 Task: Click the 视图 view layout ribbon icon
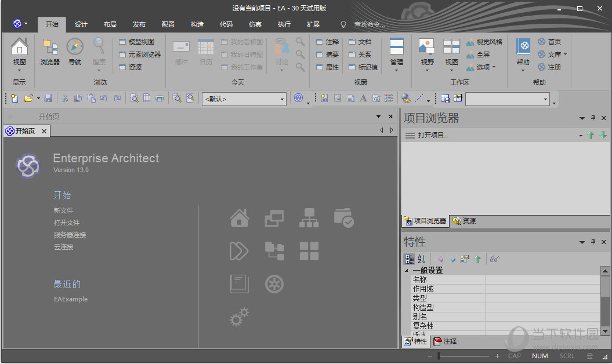point(451,47)
